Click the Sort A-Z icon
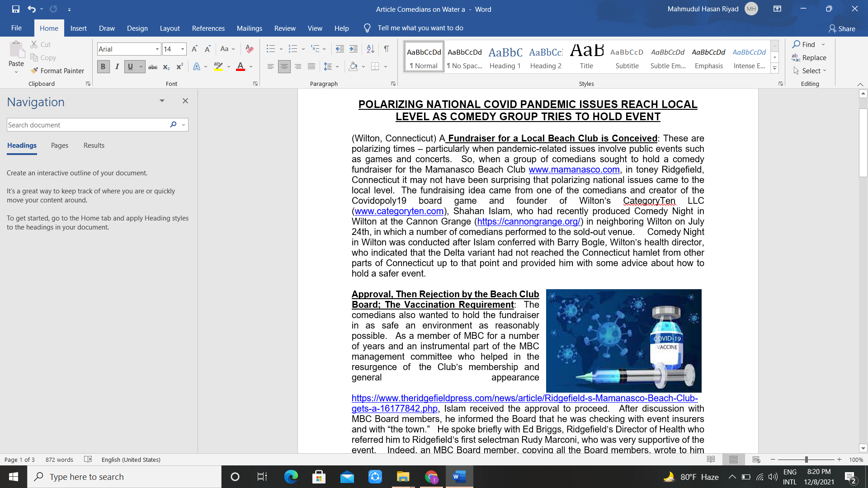Screen dimensions: 868x488 coord(370,49)
